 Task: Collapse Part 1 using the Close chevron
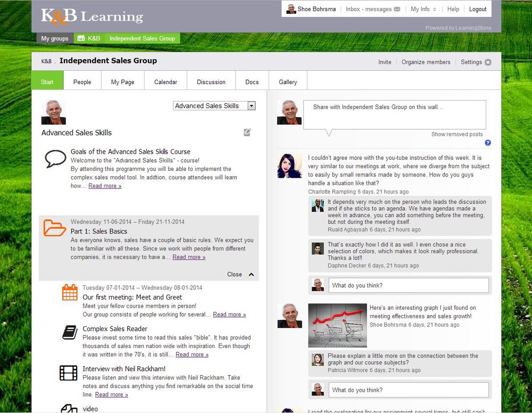pyautogui.click(x=252, y=274)
